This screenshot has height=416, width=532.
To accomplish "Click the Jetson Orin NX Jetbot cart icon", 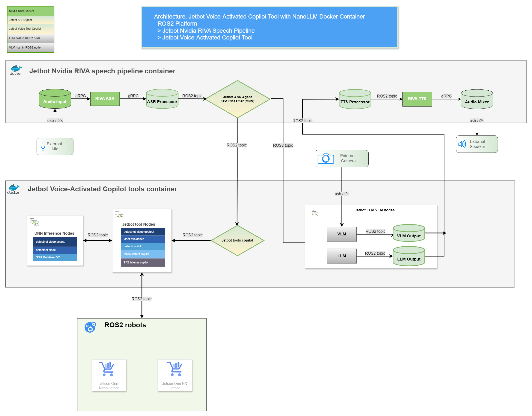I will point(174,369).
